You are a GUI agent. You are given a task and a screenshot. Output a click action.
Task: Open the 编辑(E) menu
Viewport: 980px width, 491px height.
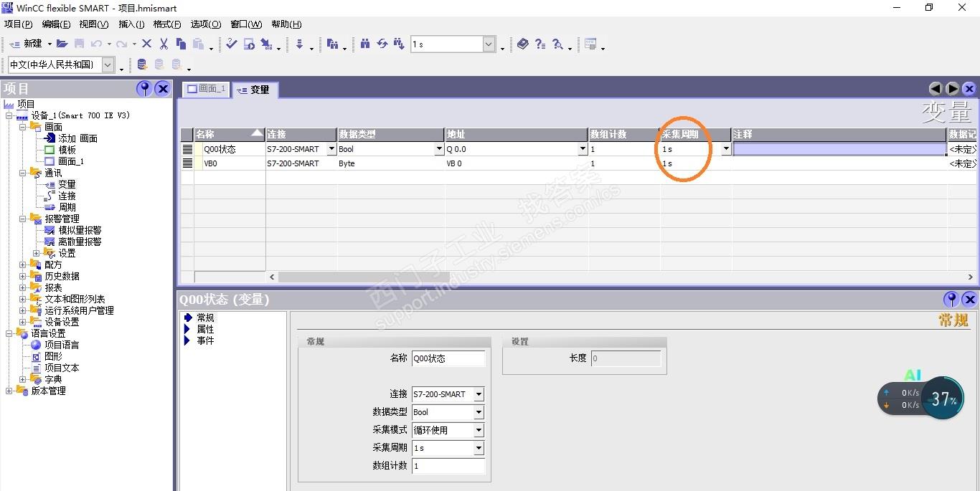[x=56, y=24]
